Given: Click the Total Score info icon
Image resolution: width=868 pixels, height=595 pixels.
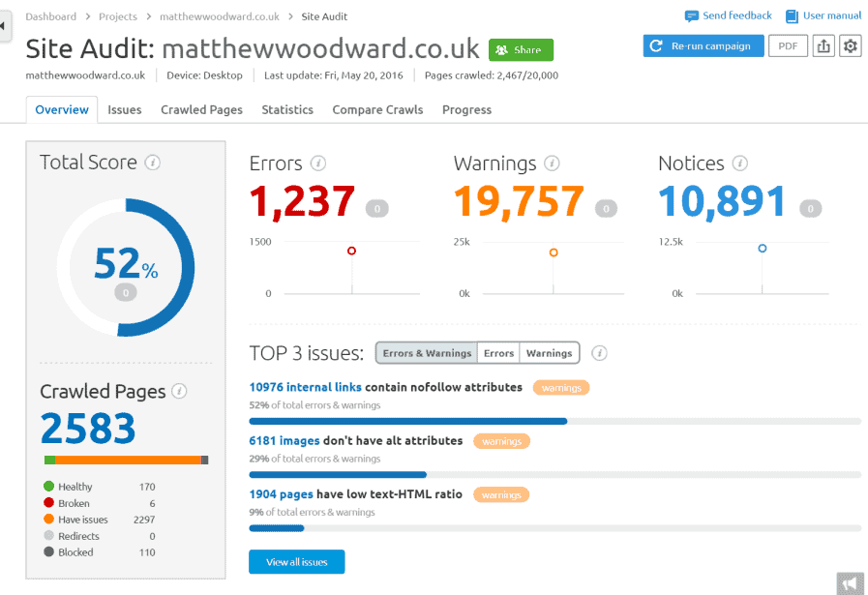Looking at the screenshot, I should [152, 163].
